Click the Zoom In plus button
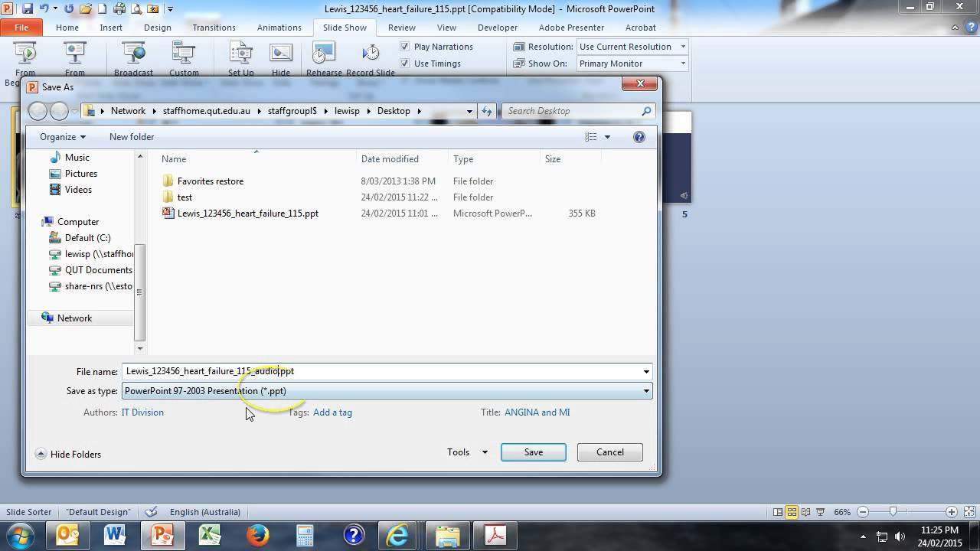Viewport: 980px width, 551px height. click(x=952, y=512)
